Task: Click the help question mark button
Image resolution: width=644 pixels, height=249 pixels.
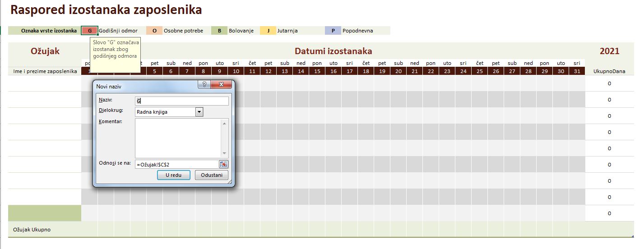Action: (x=204, y=85)
